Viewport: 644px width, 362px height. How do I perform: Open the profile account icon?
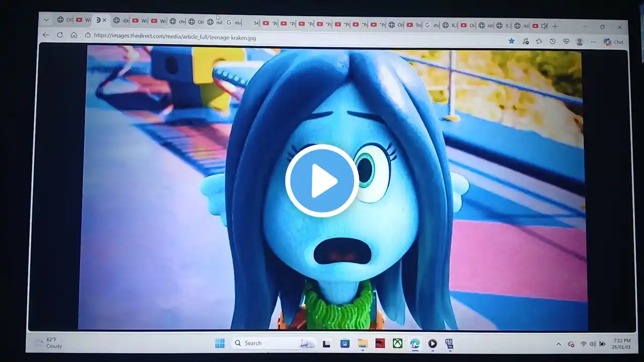(x=580, y=42)
